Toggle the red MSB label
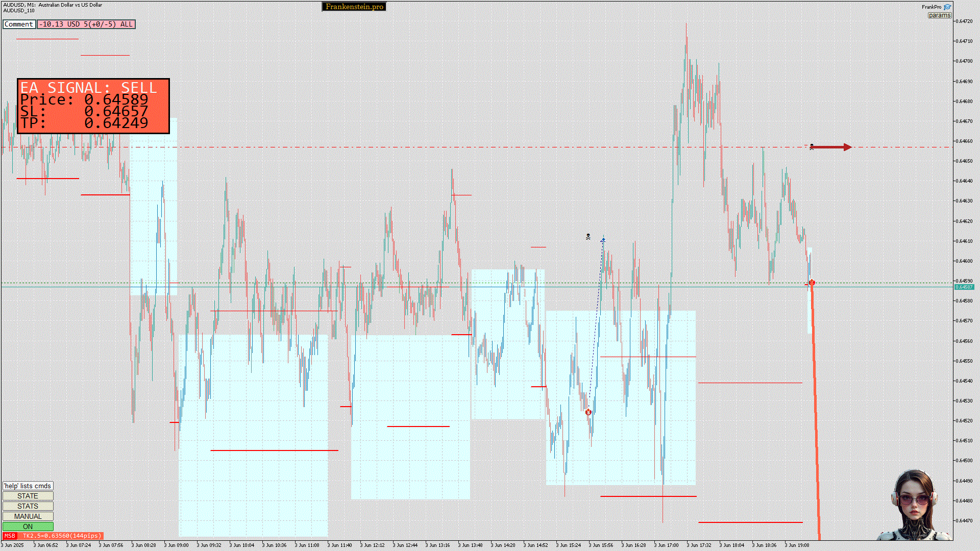Viewport: 980px width, 551px height. pos(10,536)
